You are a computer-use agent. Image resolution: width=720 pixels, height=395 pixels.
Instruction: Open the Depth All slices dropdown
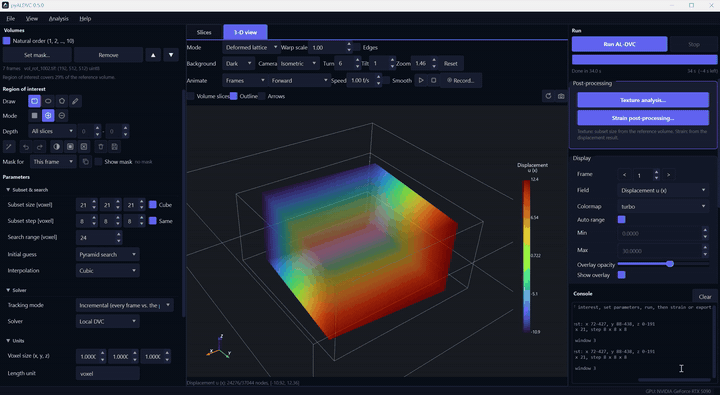click(52, 131)
